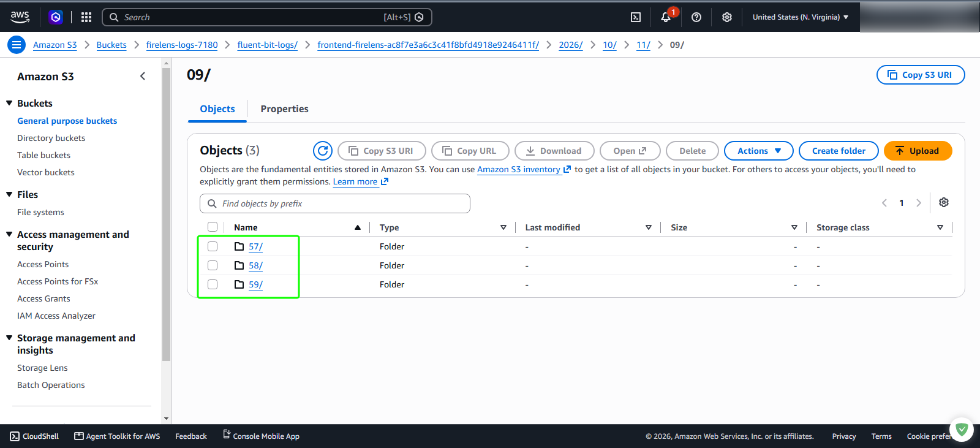
Task: Click the sidebar vertical scrollbar
Action: pyautogui.click(x=166, y=215)
